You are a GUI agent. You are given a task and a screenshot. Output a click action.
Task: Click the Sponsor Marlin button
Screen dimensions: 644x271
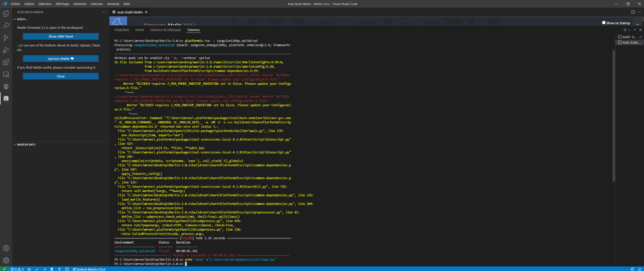click(x=61, y=59)
